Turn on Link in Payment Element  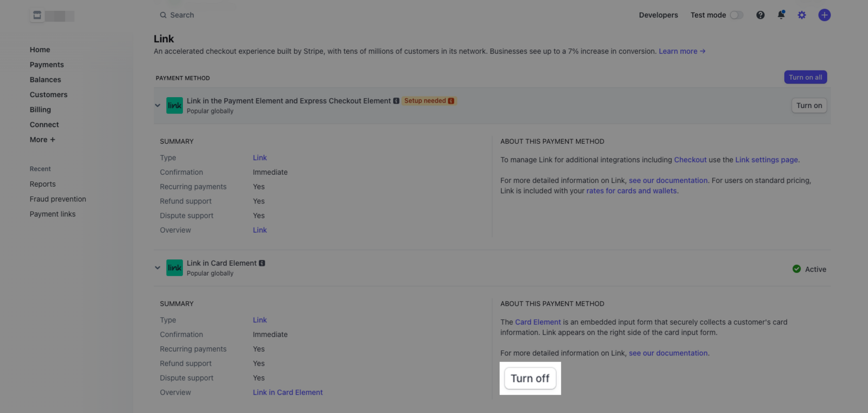coord(809,105)
